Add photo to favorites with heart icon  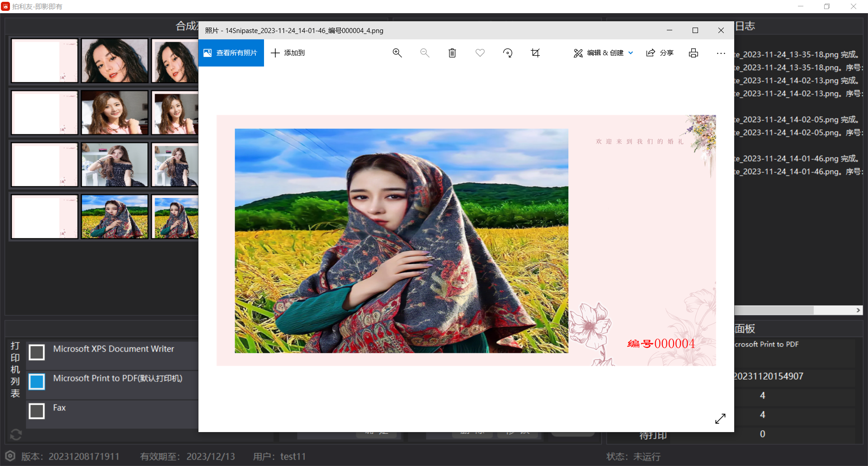tap(480, 53)
